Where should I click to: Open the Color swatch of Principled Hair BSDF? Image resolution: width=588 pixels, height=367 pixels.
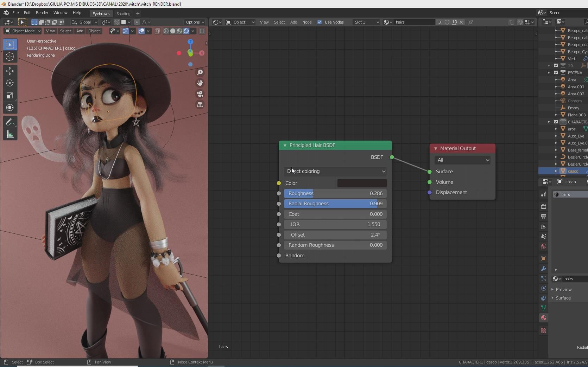pyautogui.click(x=362, y=183)
